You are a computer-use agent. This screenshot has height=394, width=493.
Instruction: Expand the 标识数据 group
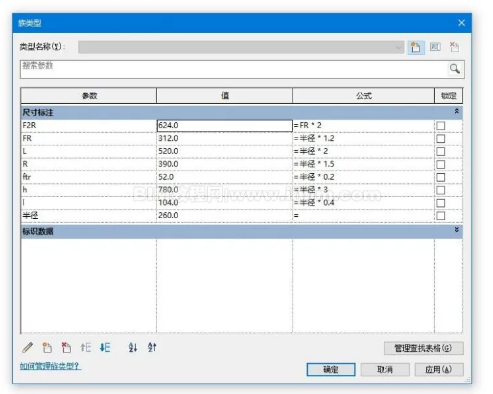point(457,230)
